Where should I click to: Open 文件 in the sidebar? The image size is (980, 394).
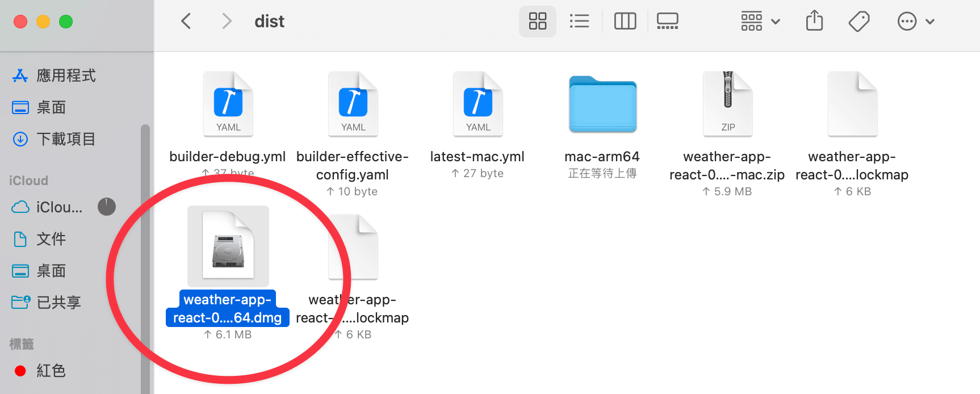[51, 239]
